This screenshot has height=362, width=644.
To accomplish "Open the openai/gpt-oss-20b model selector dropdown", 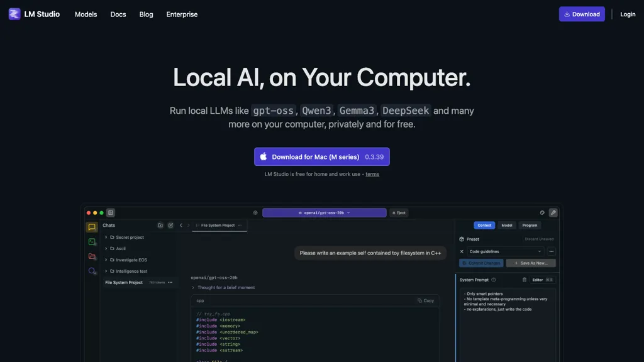I will tap(324, 212).
